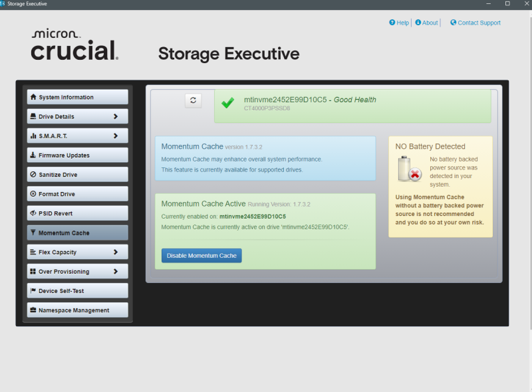Expand the Over Provisioning chevron arrow
Screen dimensions: 532x392
point(116,271)
